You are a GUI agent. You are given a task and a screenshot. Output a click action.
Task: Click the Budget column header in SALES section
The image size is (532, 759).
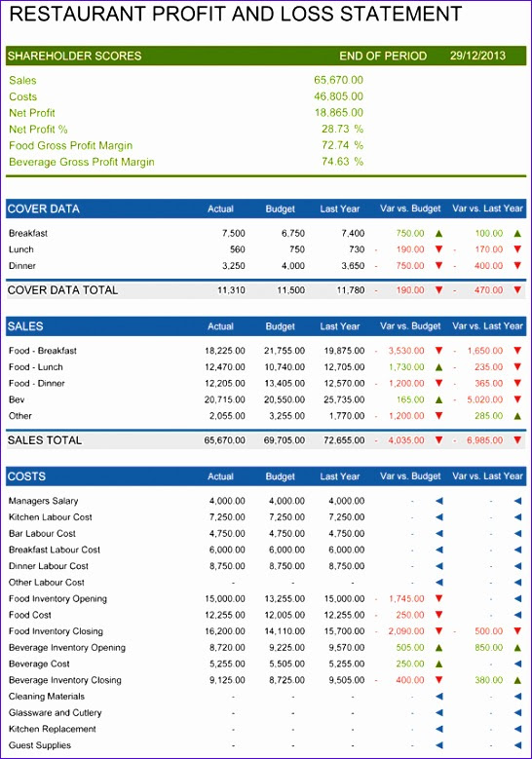click(x=281, y=326)
